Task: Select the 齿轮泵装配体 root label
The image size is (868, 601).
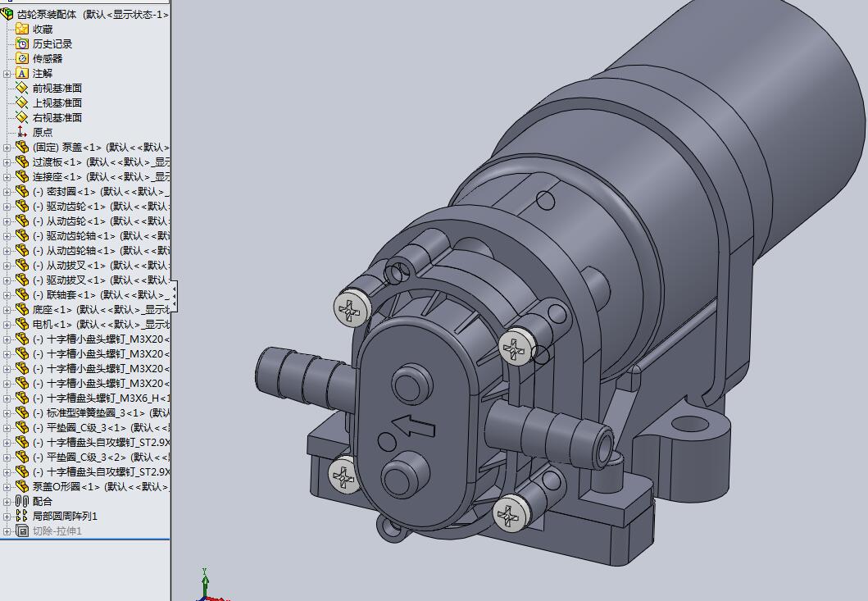Action: [x=47, y=15]
